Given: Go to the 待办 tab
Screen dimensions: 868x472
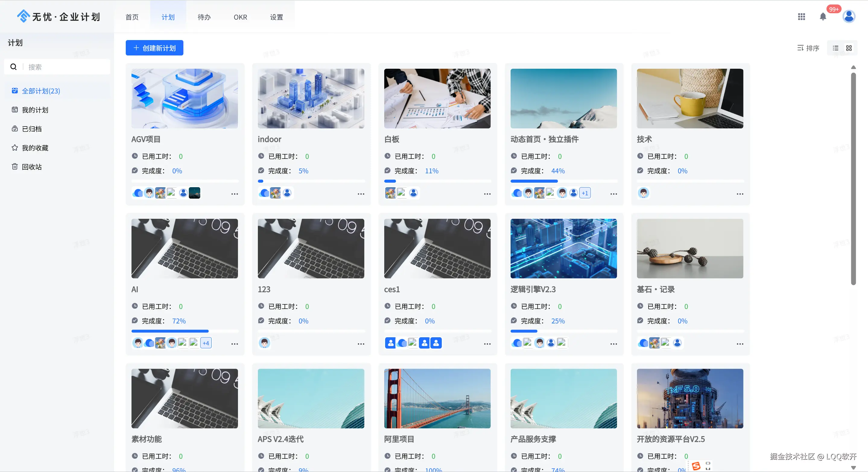Looking at the screenshot, I should 204,17.
